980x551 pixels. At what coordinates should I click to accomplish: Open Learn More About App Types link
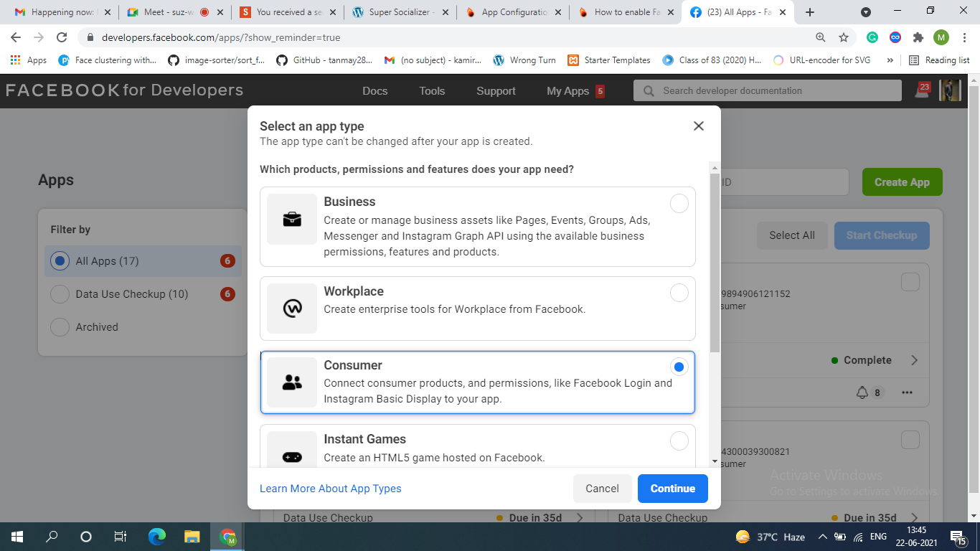point(330,489)
